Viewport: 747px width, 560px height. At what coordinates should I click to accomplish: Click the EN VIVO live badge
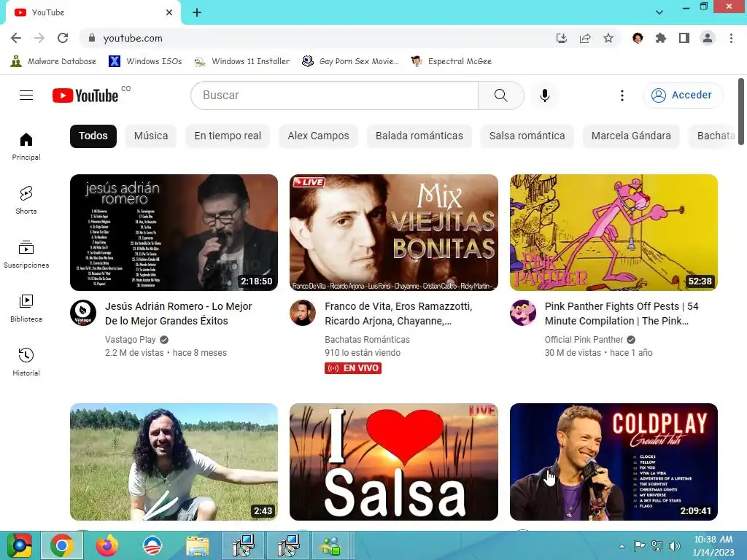coord(353,368)
